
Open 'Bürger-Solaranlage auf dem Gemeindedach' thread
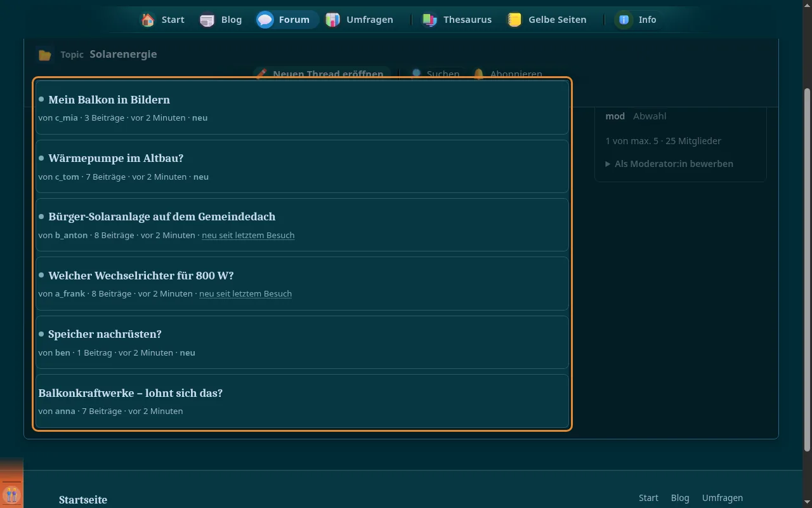pos(162,217)
